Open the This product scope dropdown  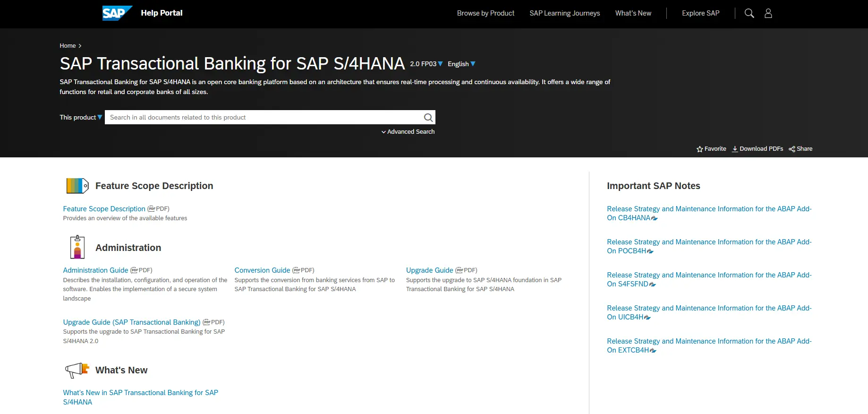coord(81,117)
